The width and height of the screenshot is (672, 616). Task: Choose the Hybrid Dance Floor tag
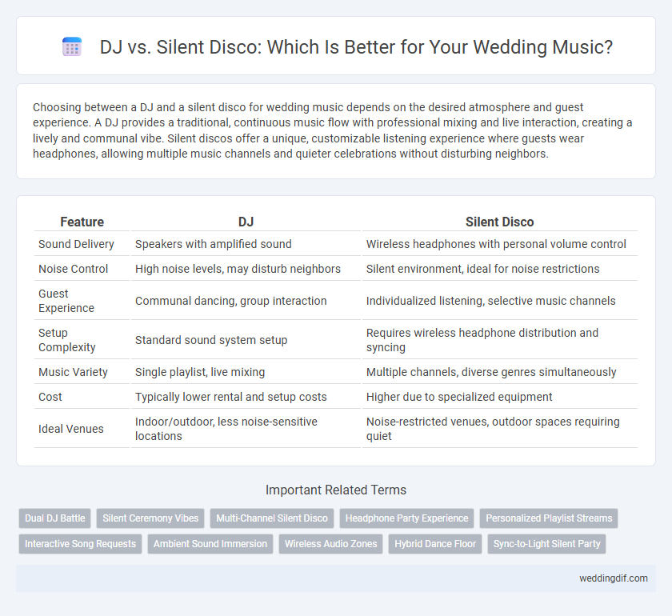[x=435, y=544]
